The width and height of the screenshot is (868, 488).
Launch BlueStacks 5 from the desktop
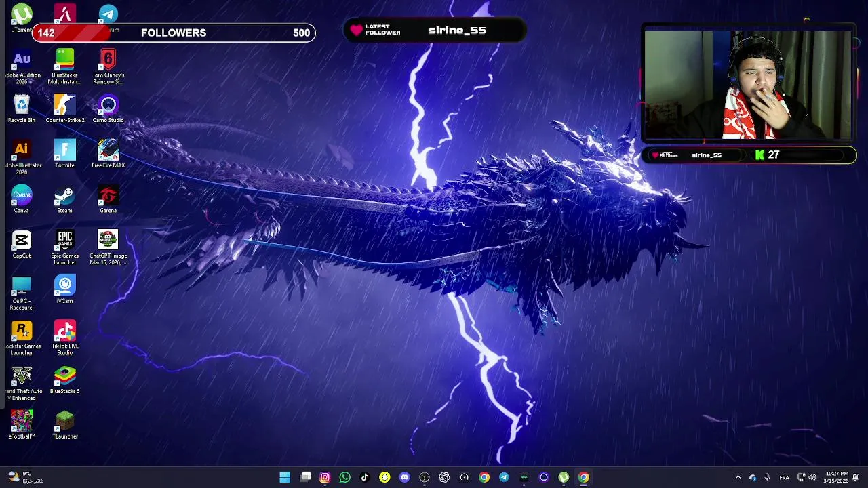pos(64,381)
